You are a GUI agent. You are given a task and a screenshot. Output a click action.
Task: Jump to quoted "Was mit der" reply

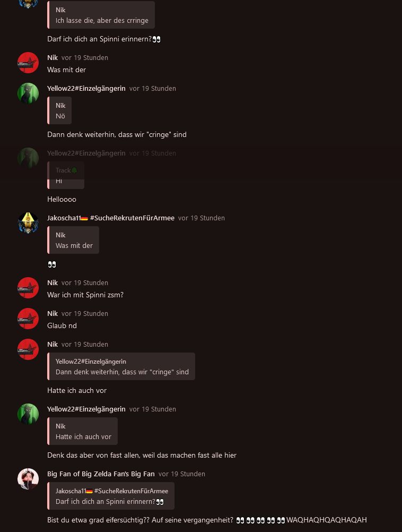tap(73, 240)
